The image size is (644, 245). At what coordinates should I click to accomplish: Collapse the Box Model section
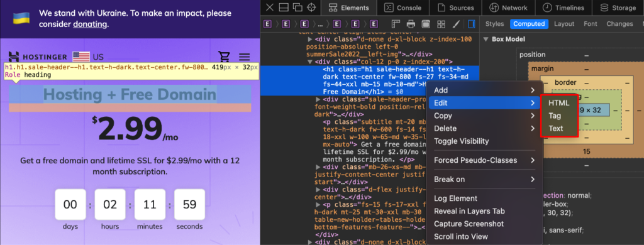[x=486, y=40]
